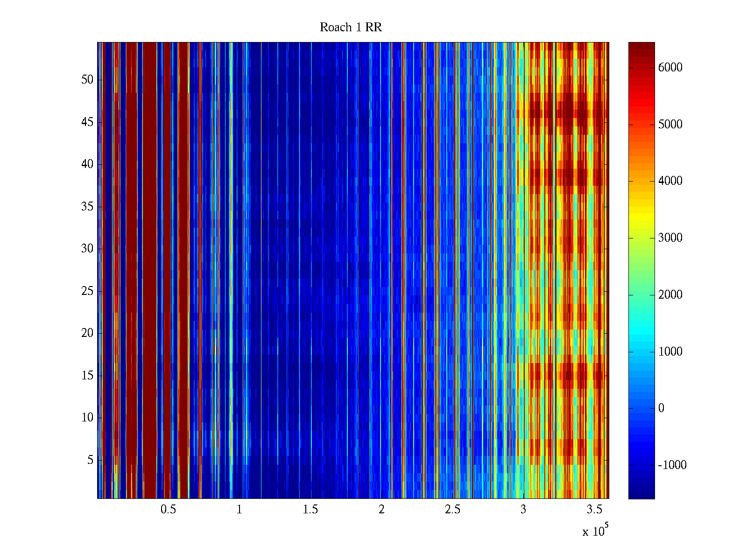Click the colorbar label 0
This screenshot has height=560, width=747.
click(661, 408)
